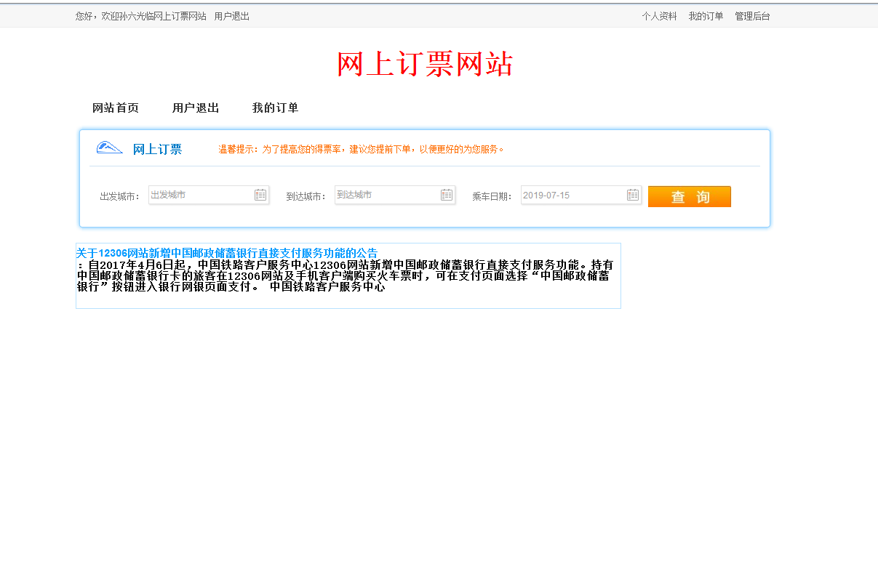This screenshot has height=588, width=878.
Task: Click the red 网上订票网站 site title
Action: [425, 64]
